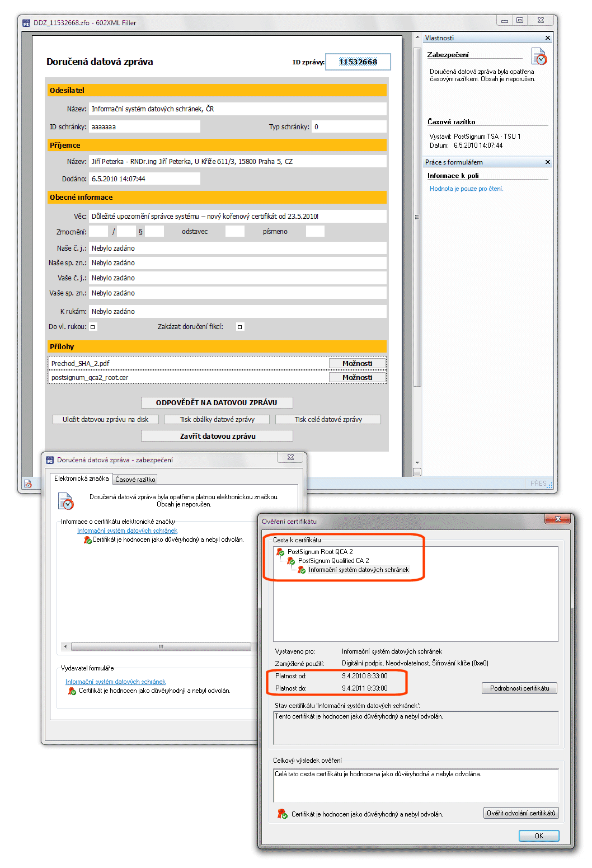The height and width of the screenshot is (868, 592).
Task: Close the Práce s formulářem panel
Action: coord(548,162)
